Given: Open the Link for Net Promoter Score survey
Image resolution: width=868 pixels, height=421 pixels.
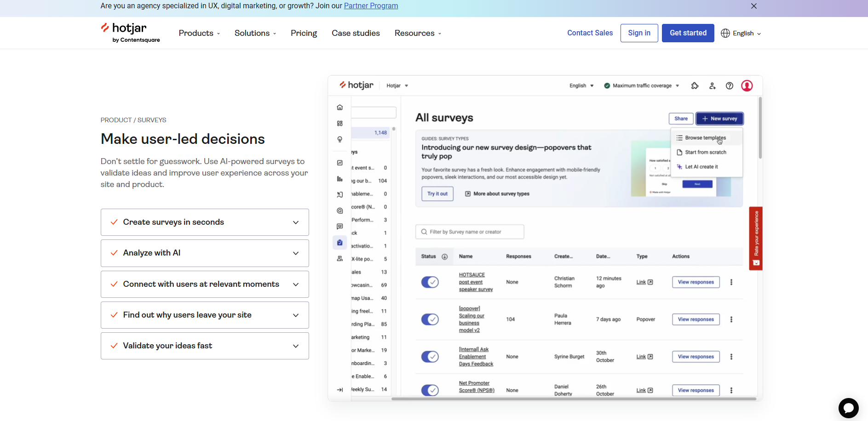Looking at the screenshot, I should (x=644, y=390).
